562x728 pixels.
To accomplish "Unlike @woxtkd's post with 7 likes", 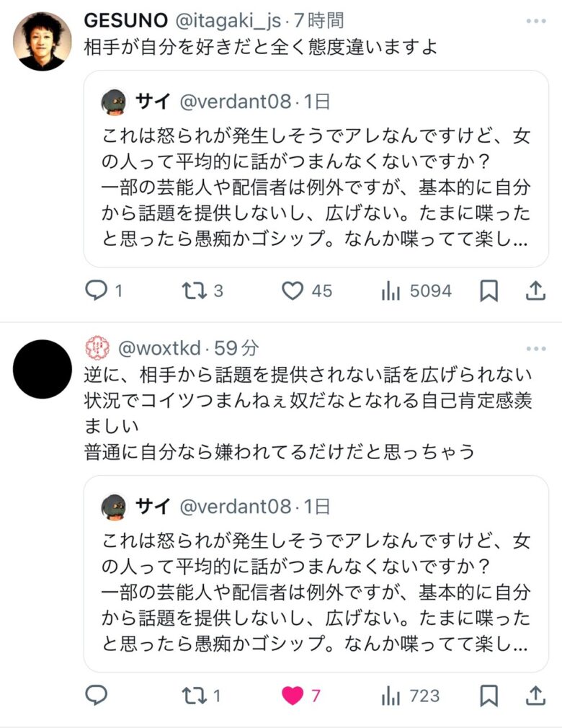I will coord(292,696).
